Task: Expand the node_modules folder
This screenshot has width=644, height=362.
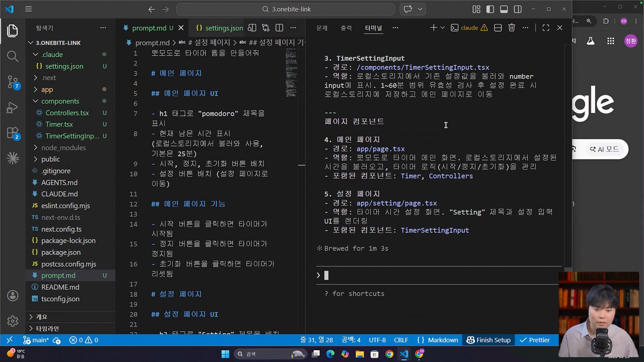Action: point(63,147)
